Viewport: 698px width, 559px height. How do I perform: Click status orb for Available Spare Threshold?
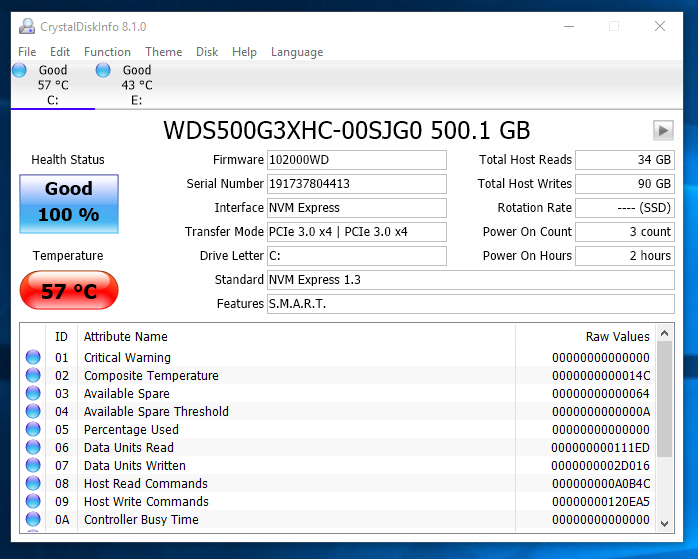(x=33, y=411)
